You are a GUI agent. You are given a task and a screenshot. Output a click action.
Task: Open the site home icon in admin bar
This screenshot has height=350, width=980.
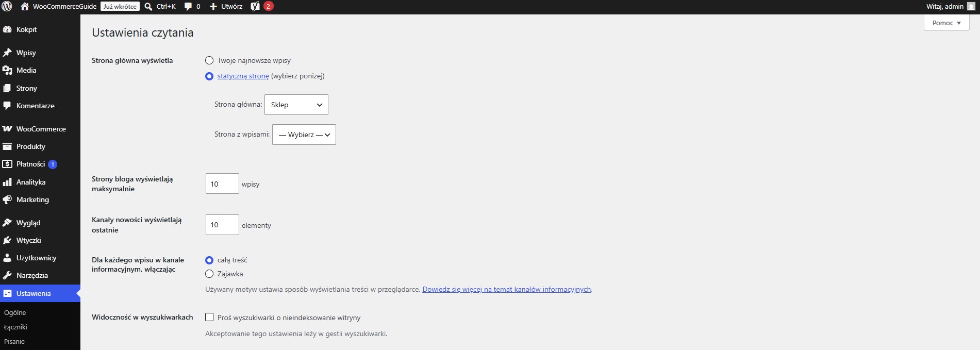[x=25, y=7]
